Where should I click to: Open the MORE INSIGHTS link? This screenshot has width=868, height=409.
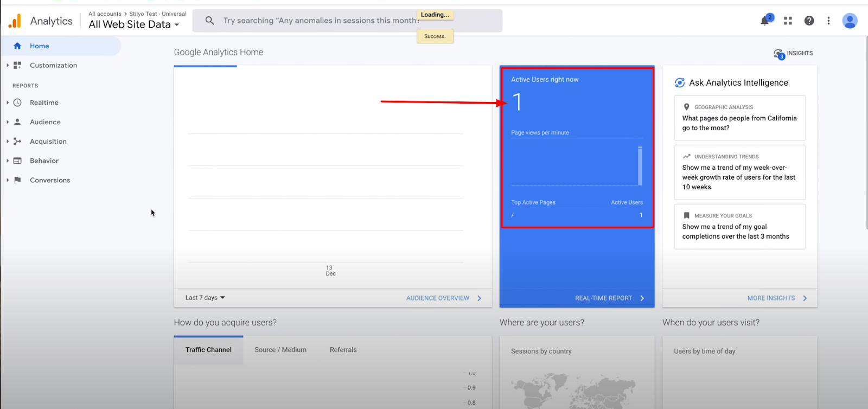pos(771,298)
